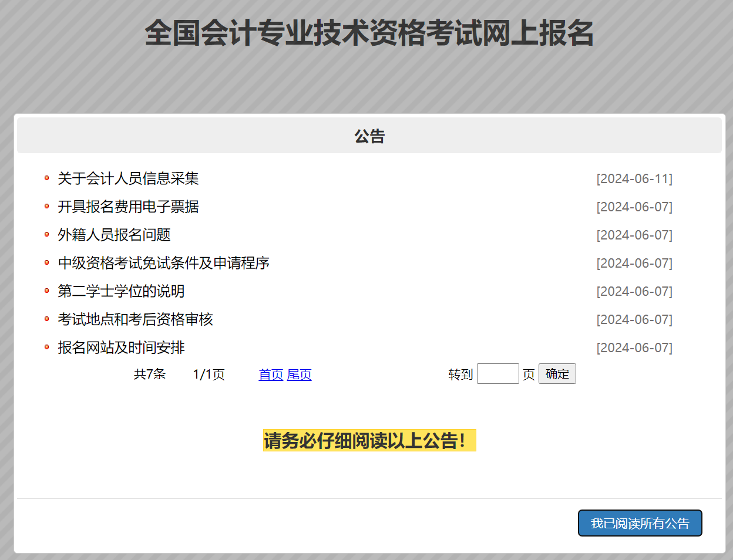Click the bullet icon beside 考试地点和考后资格审核

pyautogui.click(x=47, y=319)
